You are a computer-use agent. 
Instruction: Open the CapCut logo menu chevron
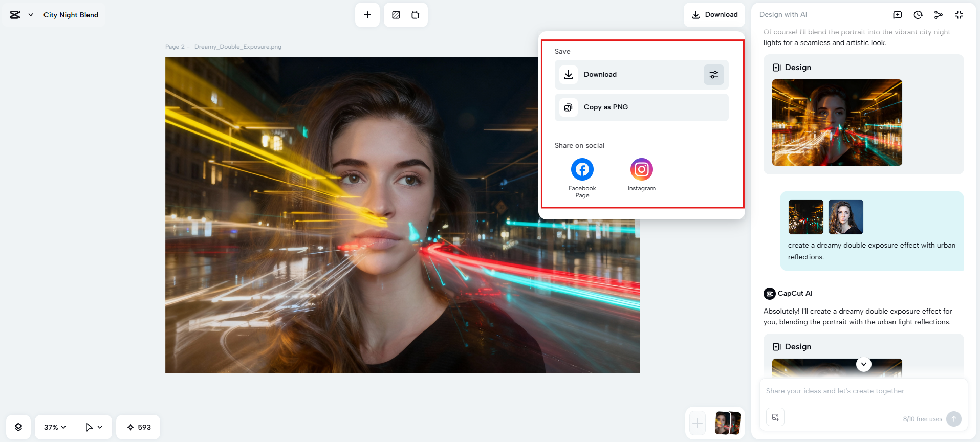click(x=31, y=15)
